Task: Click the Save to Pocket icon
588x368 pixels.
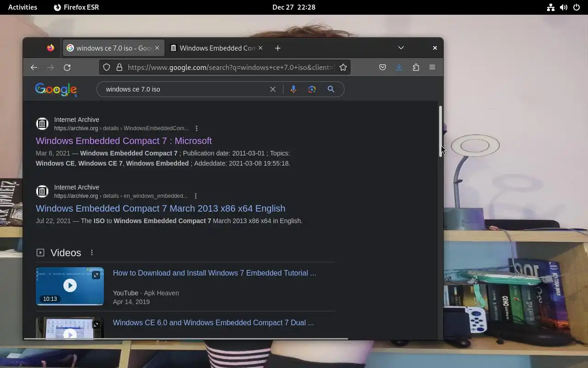Action: tap(383, 67)
